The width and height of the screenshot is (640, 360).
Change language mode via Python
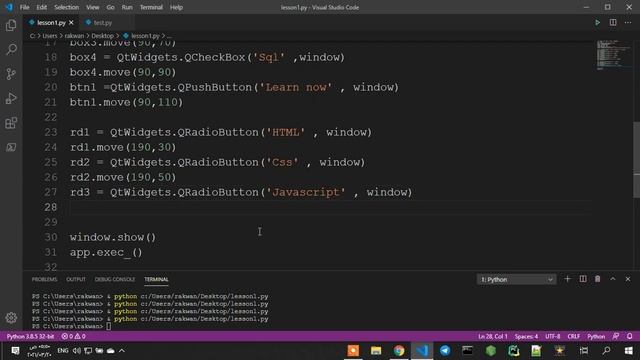pos(596,336)
